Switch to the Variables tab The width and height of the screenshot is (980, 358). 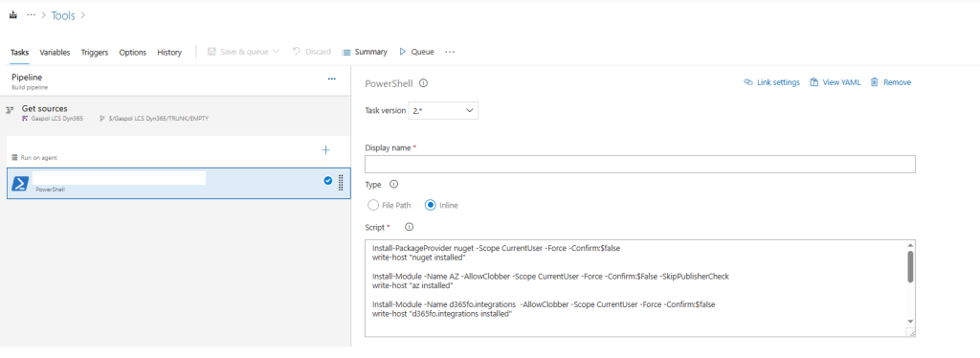point(55,53)
